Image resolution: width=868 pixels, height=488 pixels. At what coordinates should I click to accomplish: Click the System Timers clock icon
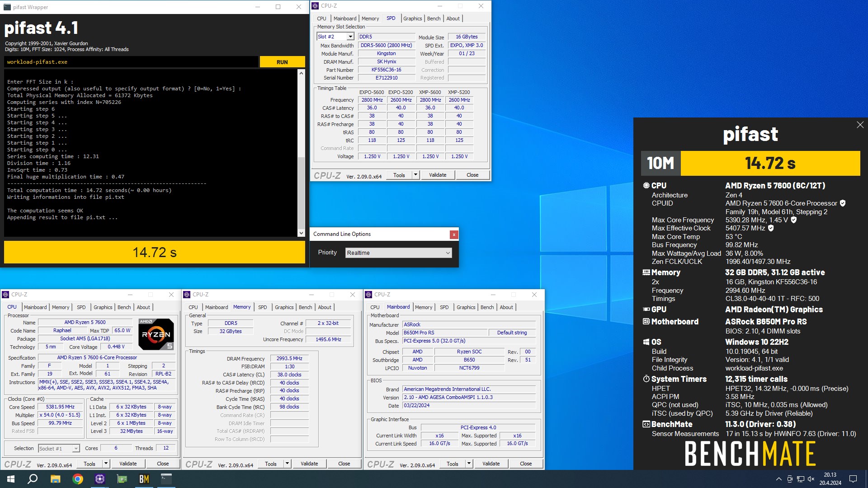(x=646, y=379)
